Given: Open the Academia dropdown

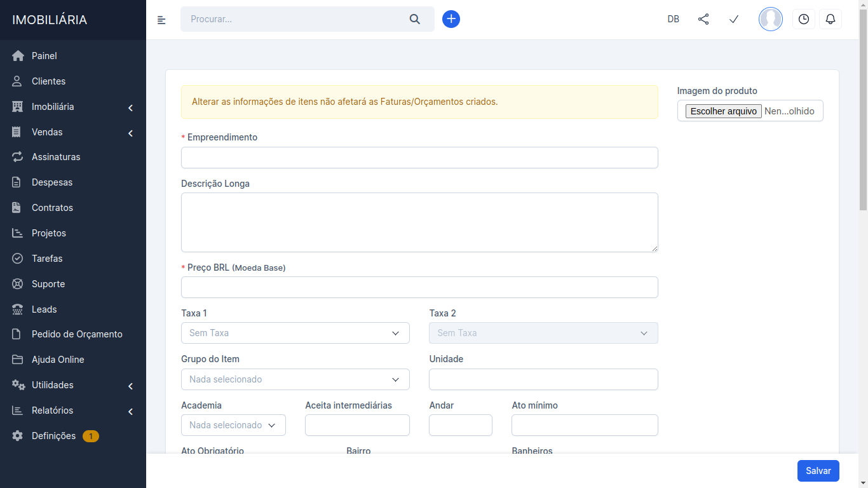Looking at the screenshot, I should pos(233,425).
